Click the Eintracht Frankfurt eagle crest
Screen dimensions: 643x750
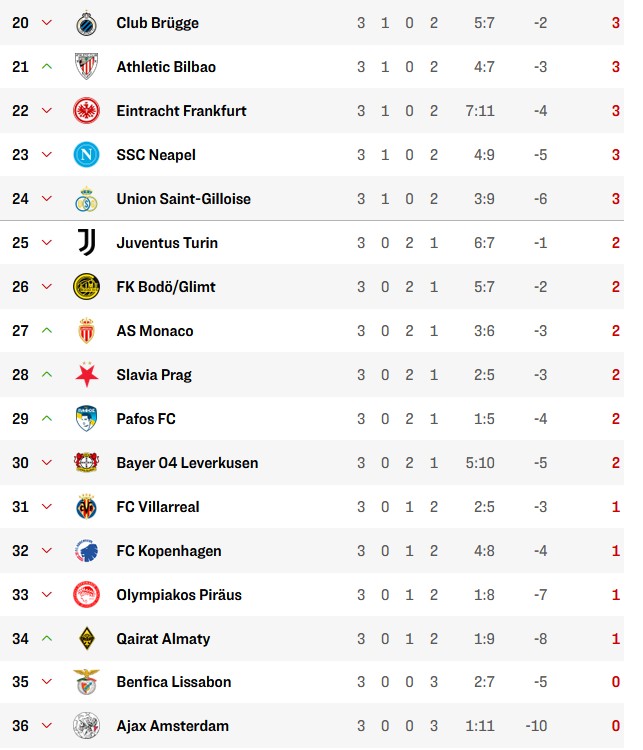[x=87, y=111]
